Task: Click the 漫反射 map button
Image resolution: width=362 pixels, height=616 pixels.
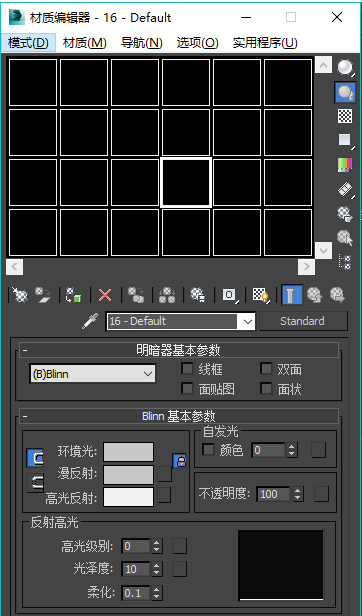Action: [164, 474]
